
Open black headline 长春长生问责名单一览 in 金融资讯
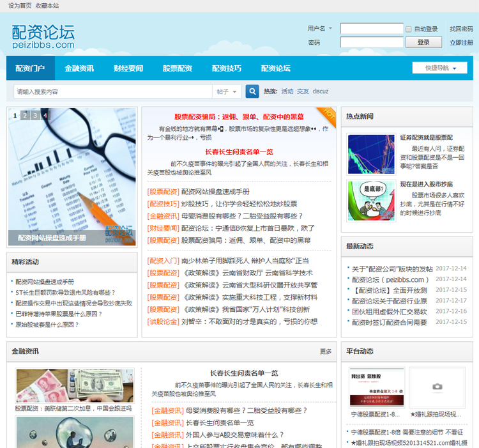click(244, 373)
